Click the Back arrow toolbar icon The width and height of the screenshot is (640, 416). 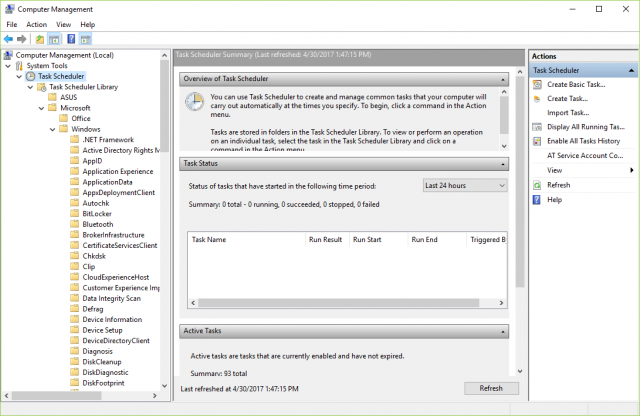pos(9,38)
